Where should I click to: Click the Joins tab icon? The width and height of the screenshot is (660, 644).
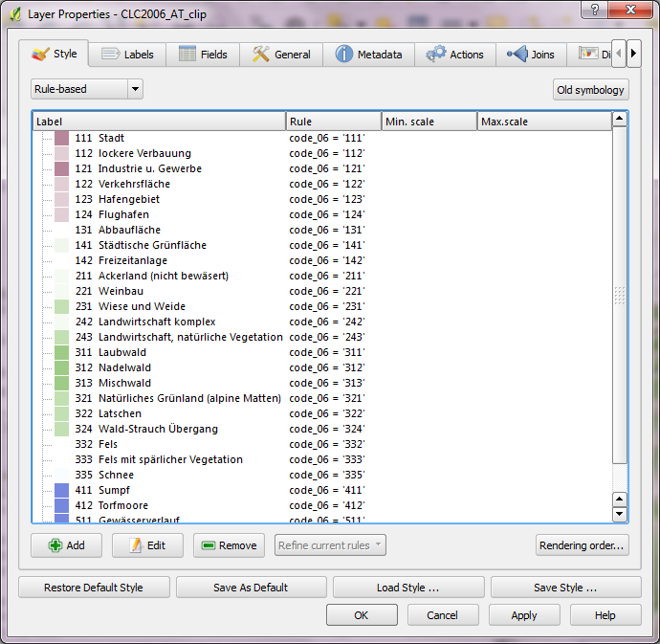[517, 55]
